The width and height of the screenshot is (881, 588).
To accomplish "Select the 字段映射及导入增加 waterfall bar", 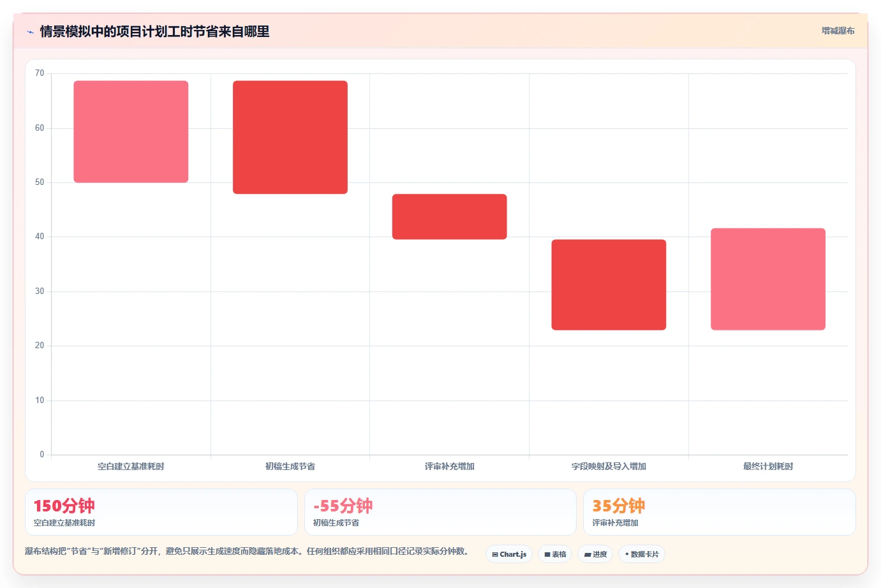I will pos(609,284).
